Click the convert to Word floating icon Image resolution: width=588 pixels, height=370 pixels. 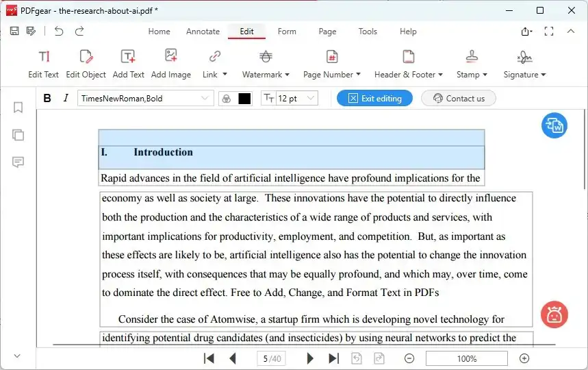pos(554,125)
